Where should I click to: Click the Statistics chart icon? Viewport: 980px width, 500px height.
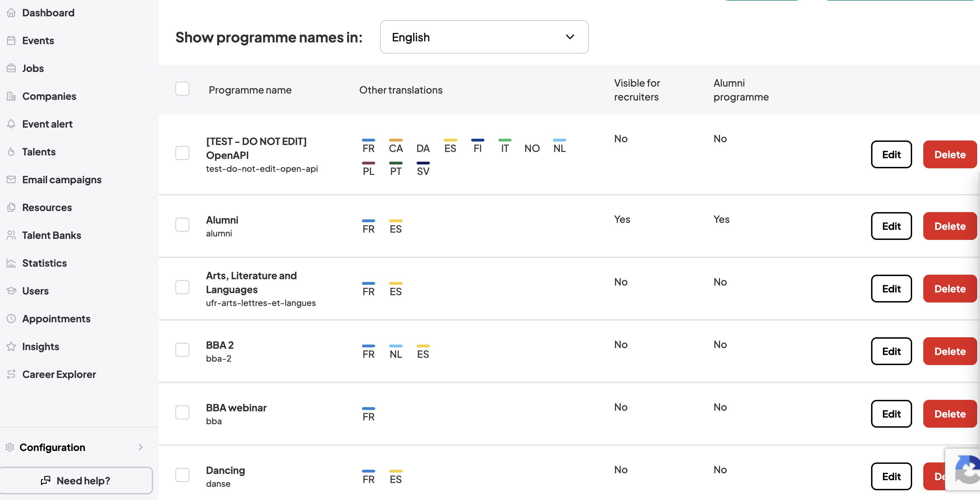coord(11,263)
